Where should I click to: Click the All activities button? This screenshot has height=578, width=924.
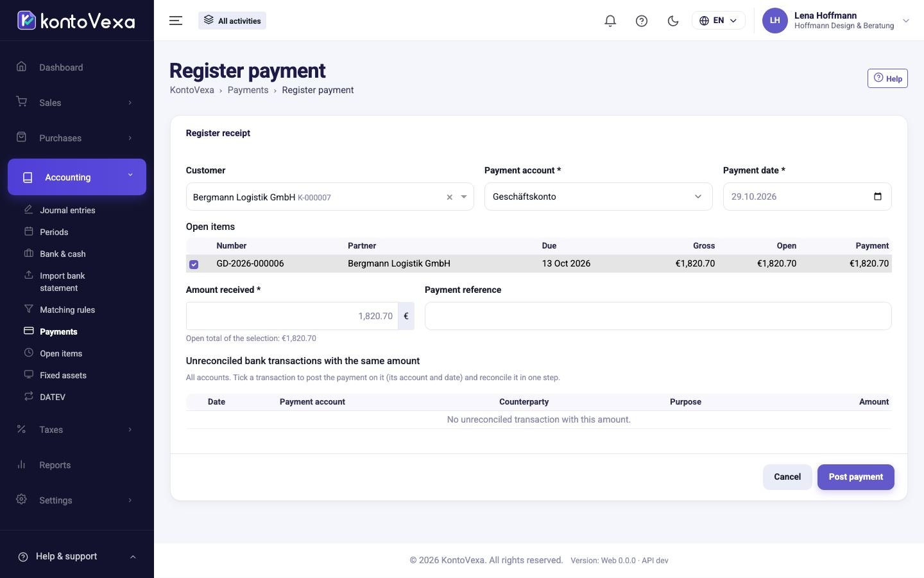pos(232,21)
